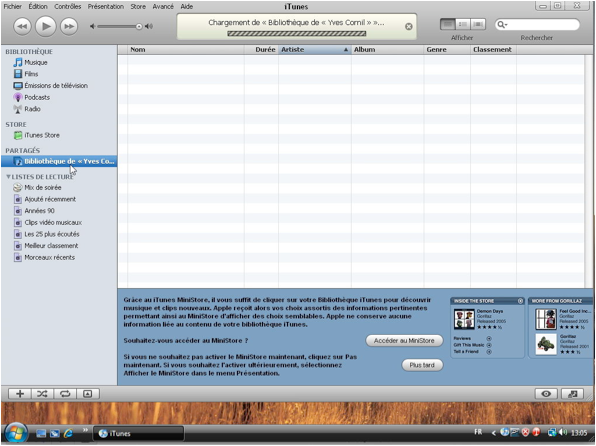Click the iTunes taskbar button
596x446 pixels.
(x=139, y=433)
